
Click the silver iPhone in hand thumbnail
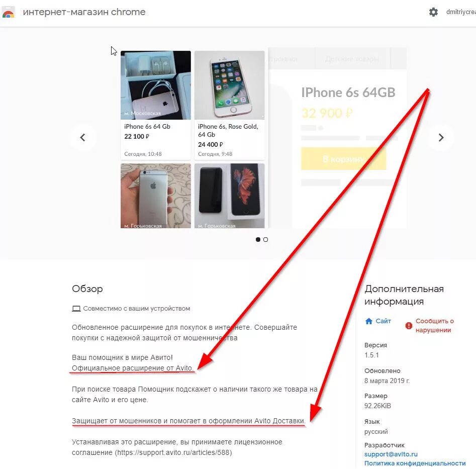click(x=156, y=196)
